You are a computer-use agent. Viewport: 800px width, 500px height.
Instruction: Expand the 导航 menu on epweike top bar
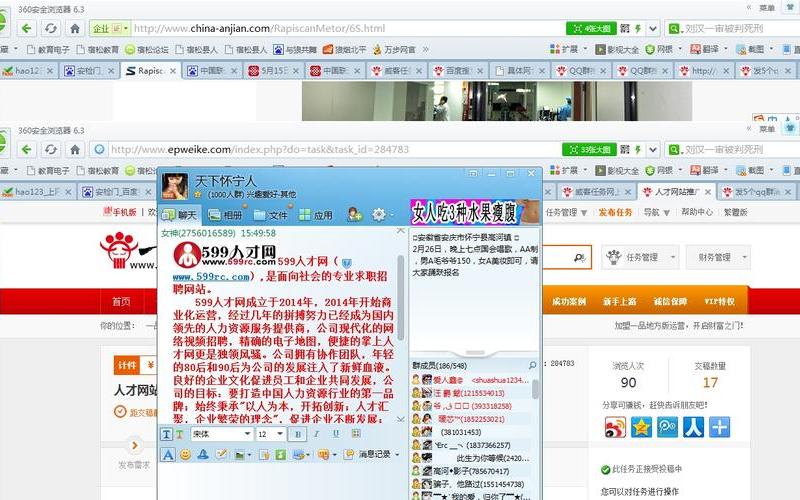point(656,212)
